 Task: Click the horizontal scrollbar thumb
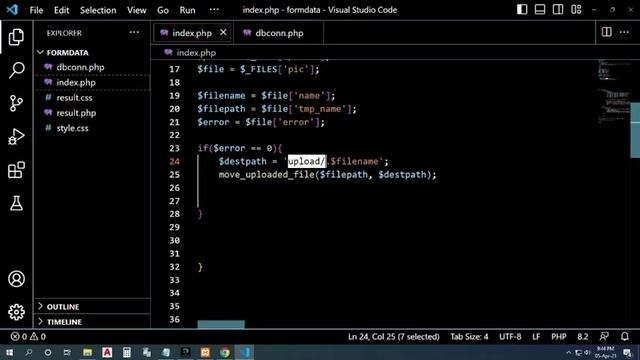[221, 324]
